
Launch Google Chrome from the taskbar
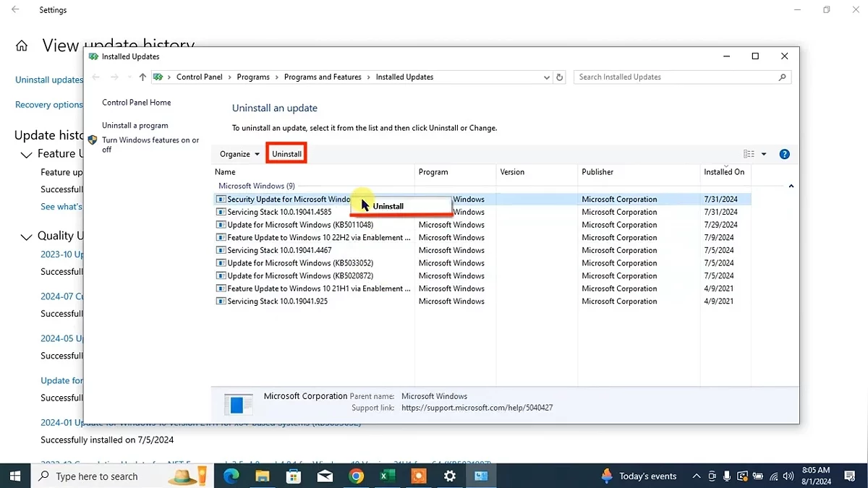click(356, 476)
